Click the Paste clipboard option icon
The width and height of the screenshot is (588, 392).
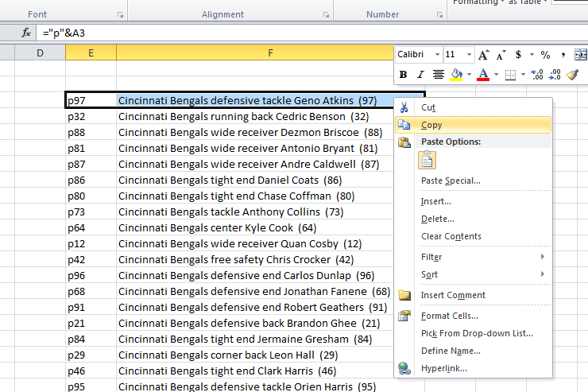tap(427, 161)
